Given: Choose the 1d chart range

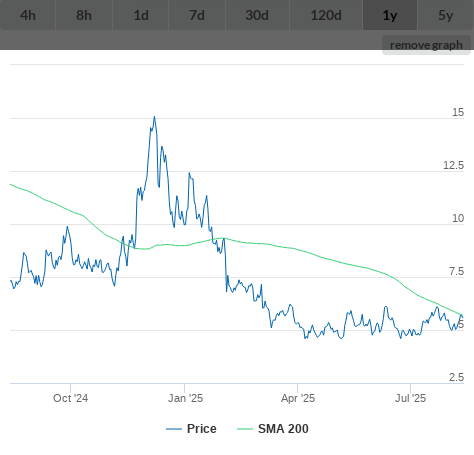Looking at the screenshot, I should pos(141,15).
